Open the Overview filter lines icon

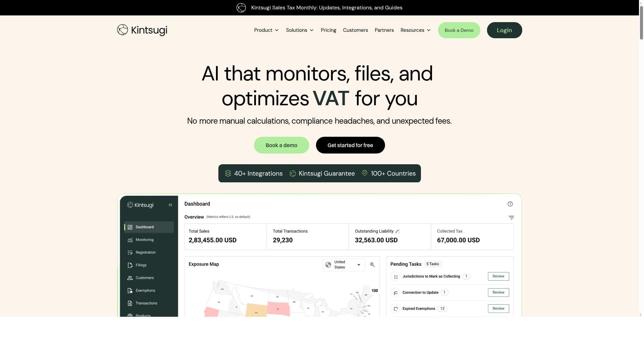pyautogui.click(x=511, y=218)
